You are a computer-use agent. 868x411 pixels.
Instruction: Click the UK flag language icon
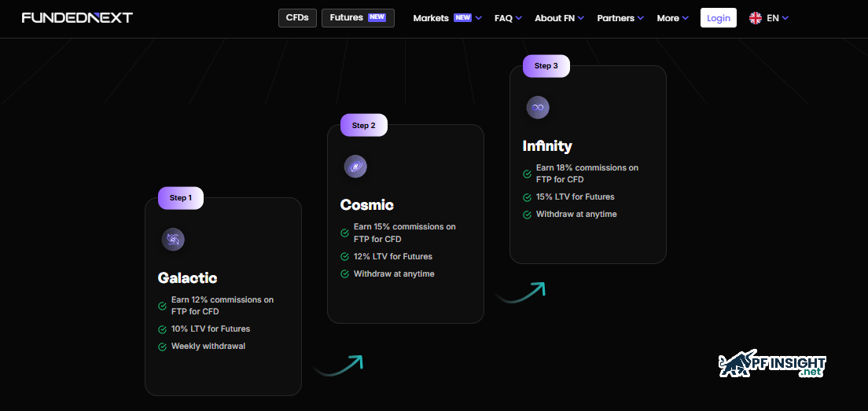(x=756, y=18)
